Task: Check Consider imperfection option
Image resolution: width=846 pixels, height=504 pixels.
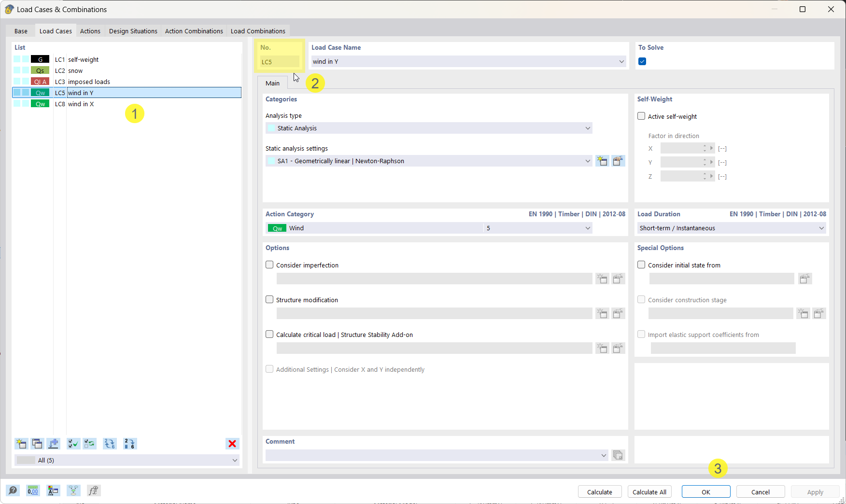Action: 269,265
